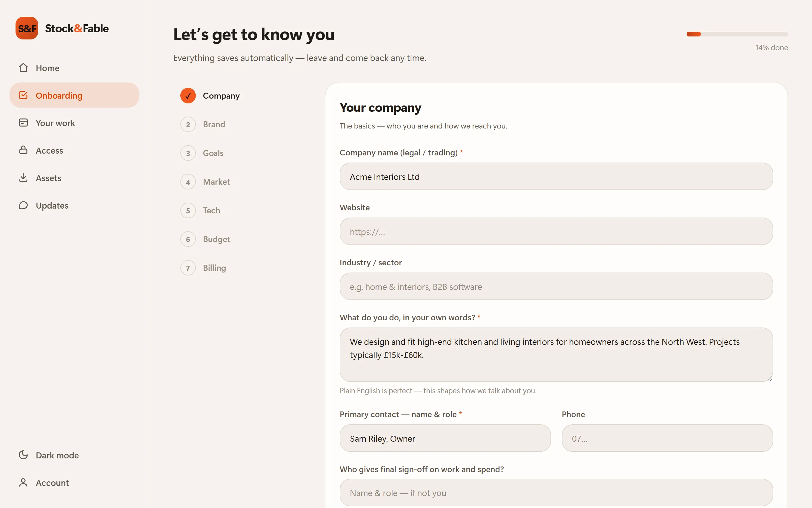Screen dimensions: 812x508
Task: Jump to the Billing step
Action: 214,268
